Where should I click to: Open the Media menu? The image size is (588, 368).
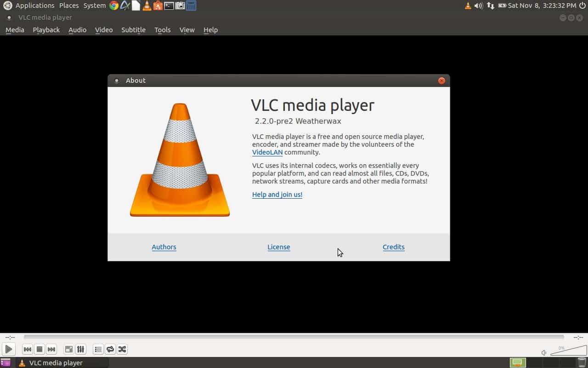point(15,30)
